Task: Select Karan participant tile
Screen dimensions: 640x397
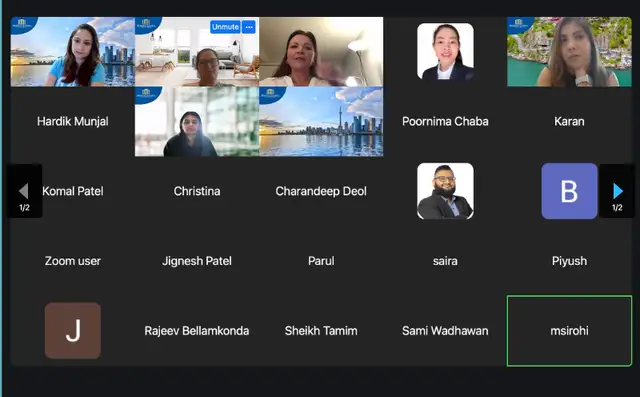Action: (x=569, y=121)
